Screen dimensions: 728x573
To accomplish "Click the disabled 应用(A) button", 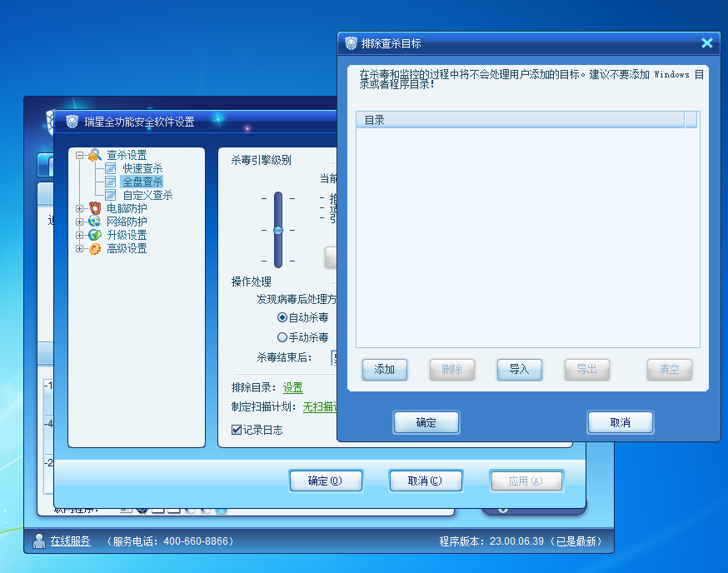I will tap(526, 481).
